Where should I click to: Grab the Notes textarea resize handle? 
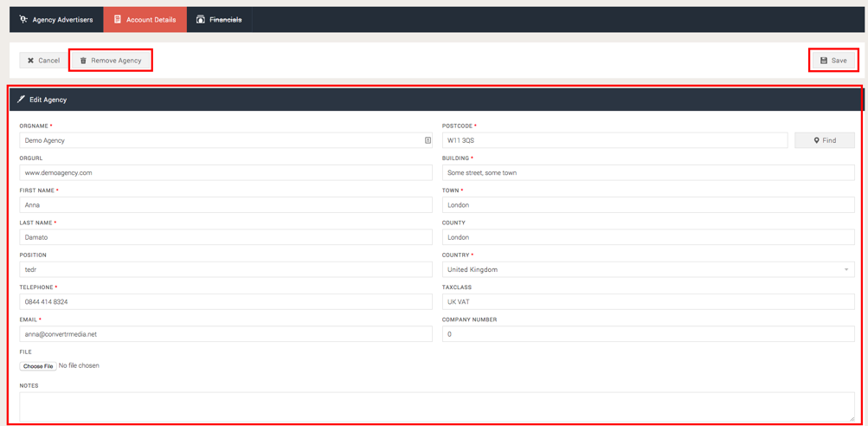(852, 418)
